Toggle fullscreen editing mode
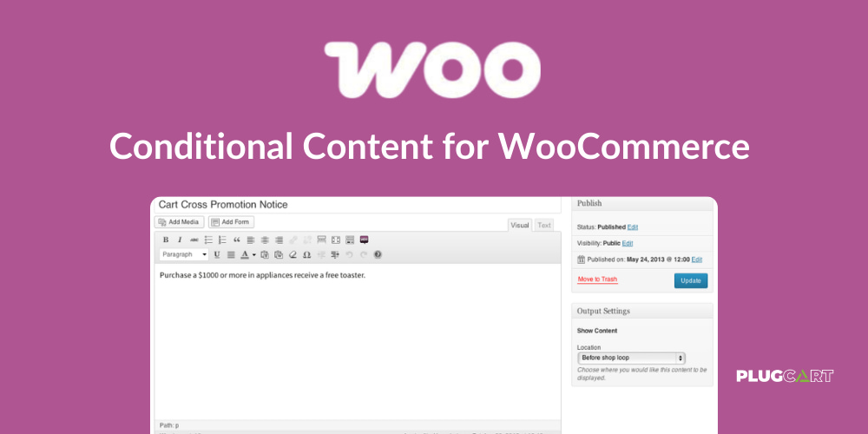Image resolution: width=868 pixels, height=434 pixels. click(336, 240)
